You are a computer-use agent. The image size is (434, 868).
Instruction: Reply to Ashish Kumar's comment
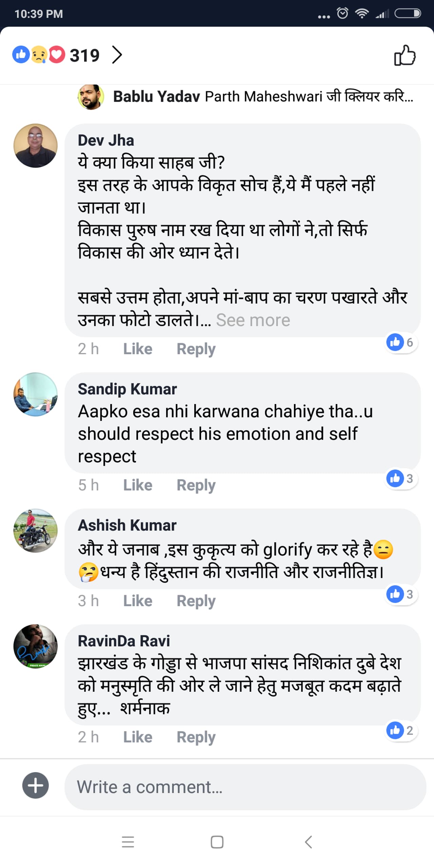pos(196,601)
